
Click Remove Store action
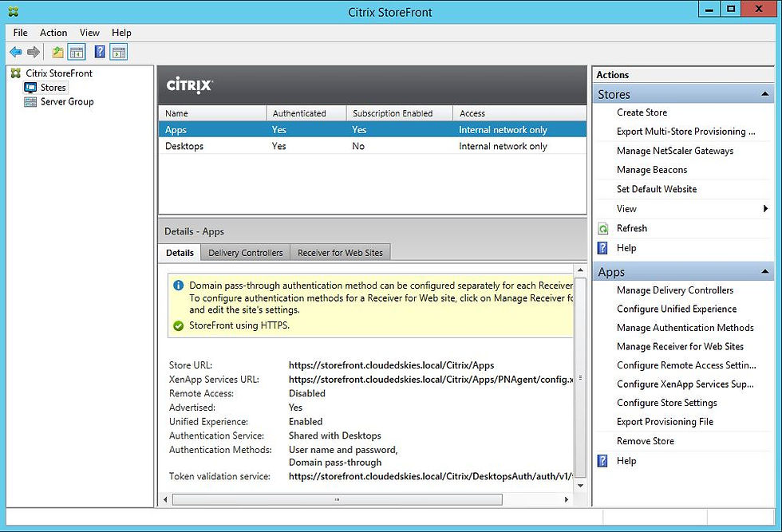point(646,441)
